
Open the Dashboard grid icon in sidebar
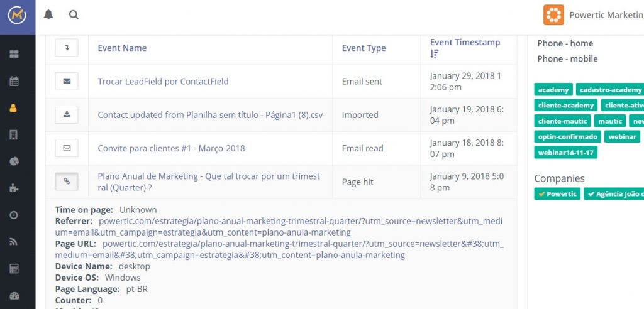(x=14, y=54)
